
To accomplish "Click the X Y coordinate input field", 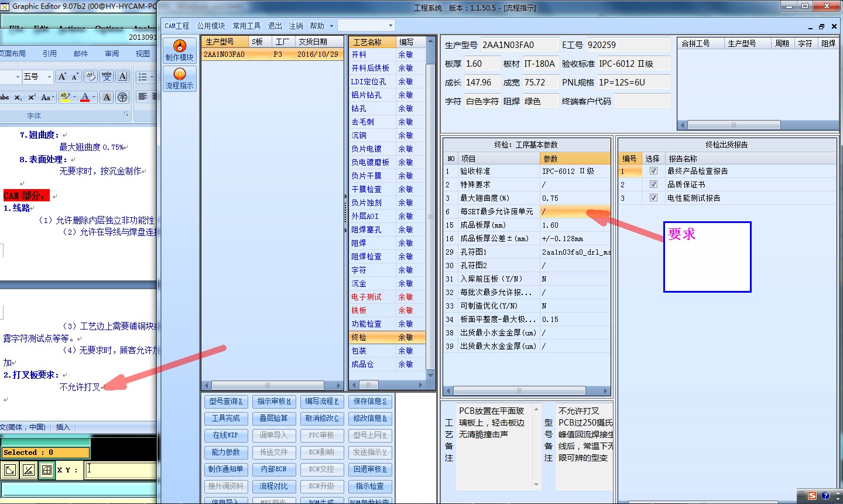I will coord(120,470).
